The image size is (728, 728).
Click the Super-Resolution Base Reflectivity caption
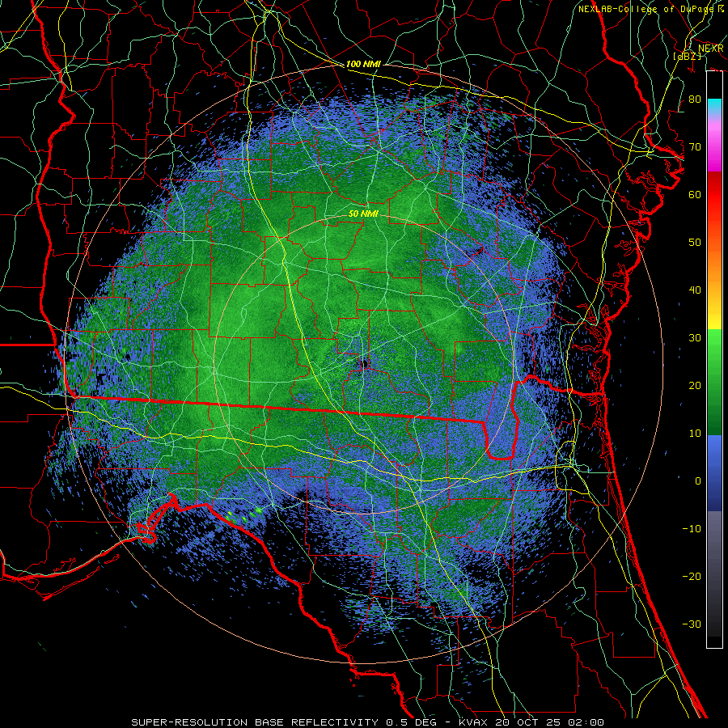[368, 722]
